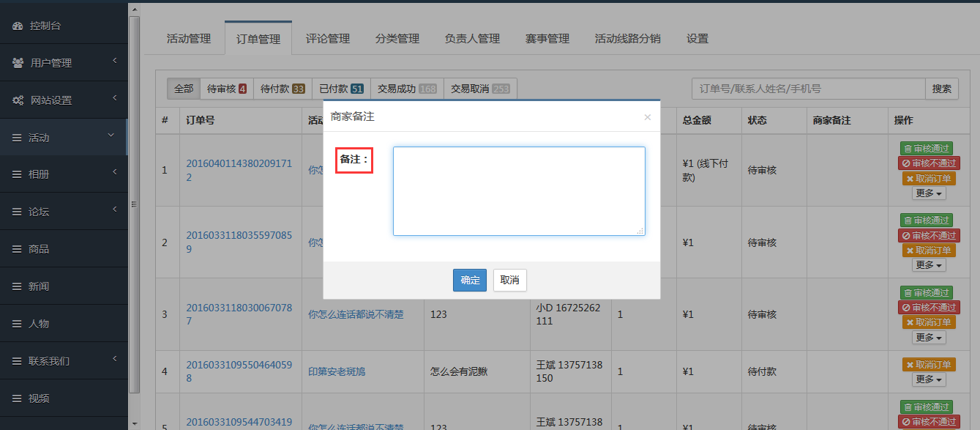This screenshot has height=430, width=980.
Task: Approve order row 2 with 审核通过
Action: [926, 220]
